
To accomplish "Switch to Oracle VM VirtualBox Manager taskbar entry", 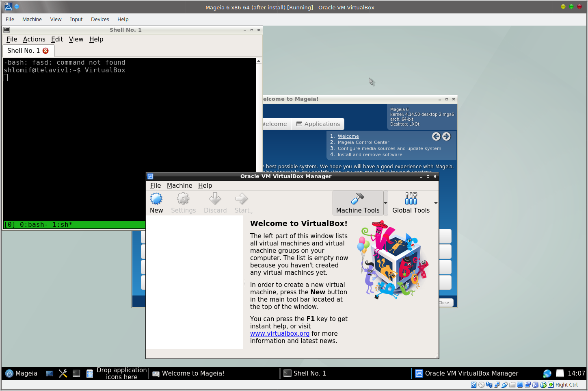I will (475, 373).
